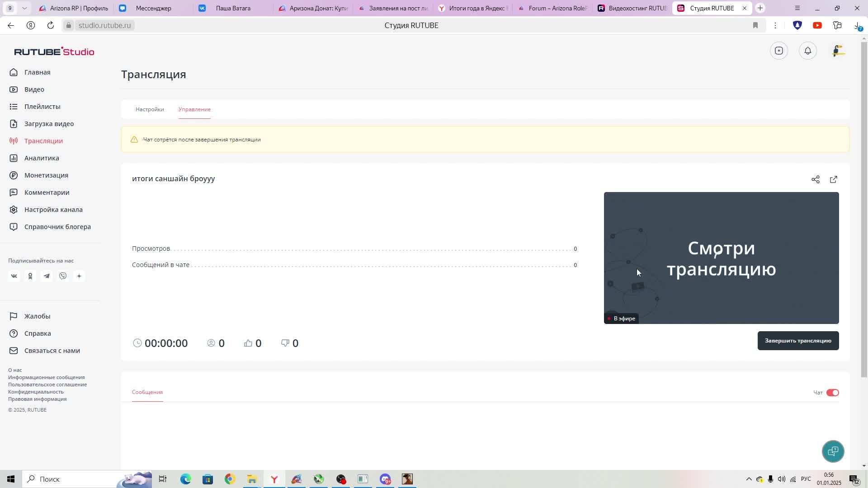Toggle the Чат switch off
Viewport: 868px width, 488px height.
832,393
